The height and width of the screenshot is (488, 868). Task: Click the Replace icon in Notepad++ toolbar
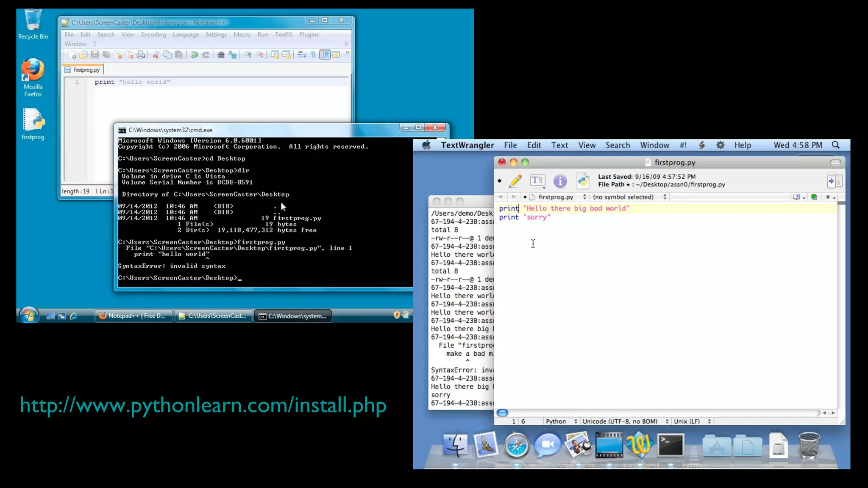point(232,54)
